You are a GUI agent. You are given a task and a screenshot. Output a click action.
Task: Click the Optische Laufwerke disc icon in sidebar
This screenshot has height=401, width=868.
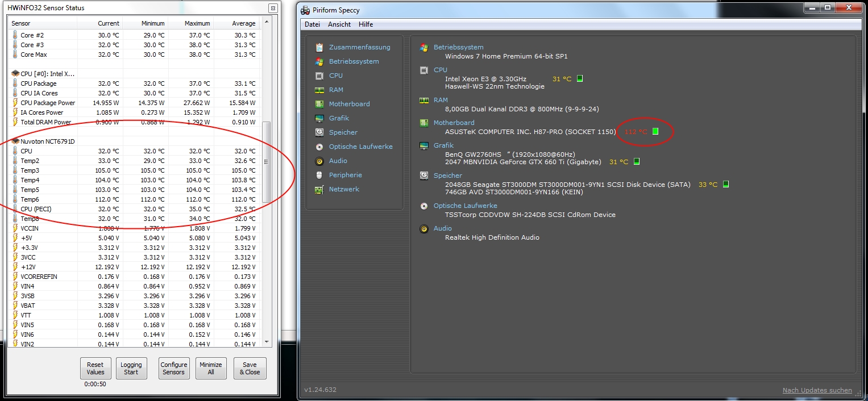pyautogui.click(x=319, y=147)
